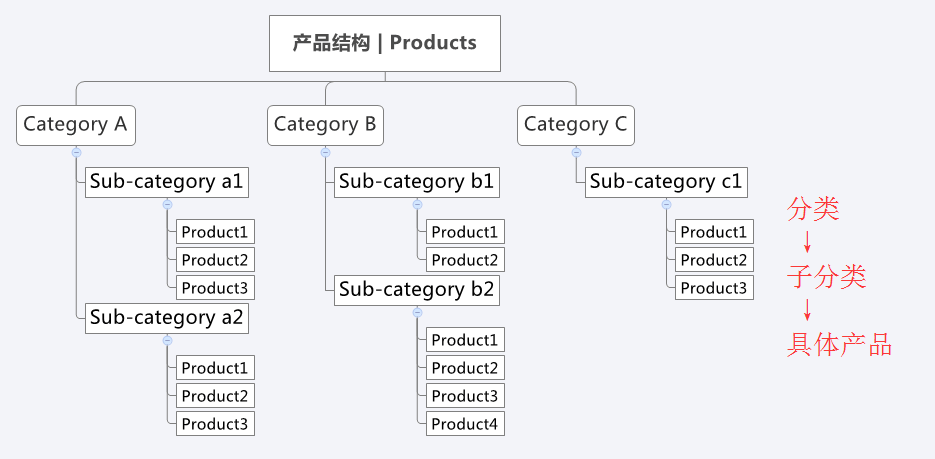The image size is (935, 459).
Task: Select the Category A node
Action: click(x=76, y=125)
